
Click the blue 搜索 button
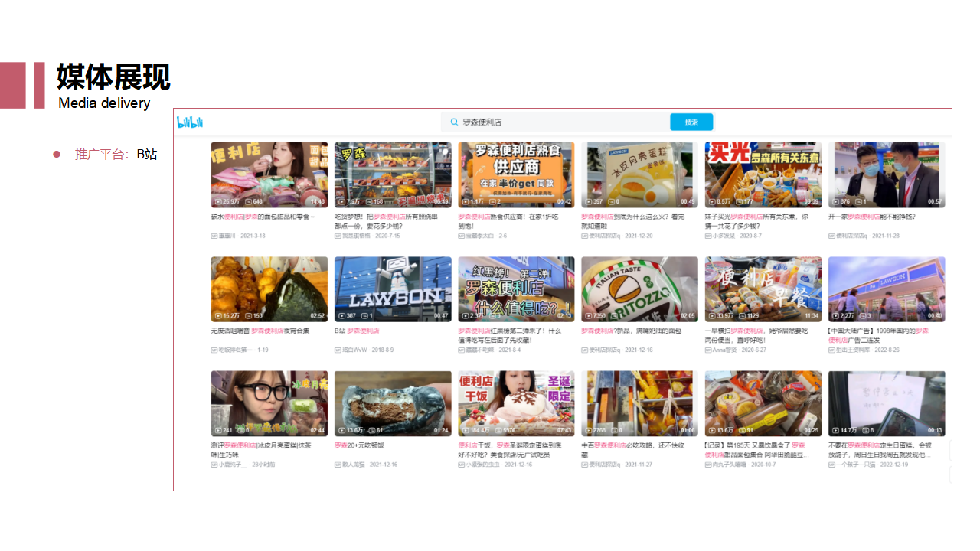point(691,122)
